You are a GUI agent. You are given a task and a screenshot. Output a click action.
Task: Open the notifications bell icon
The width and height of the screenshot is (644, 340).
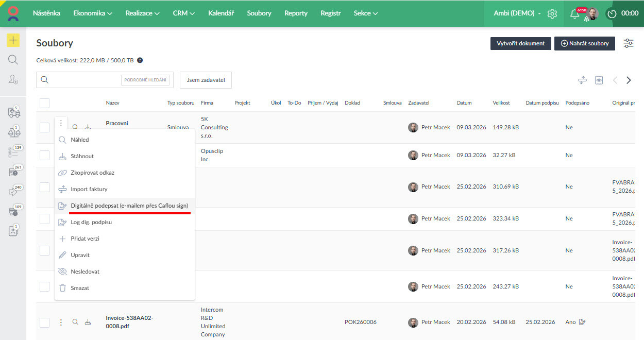[574, 14]
